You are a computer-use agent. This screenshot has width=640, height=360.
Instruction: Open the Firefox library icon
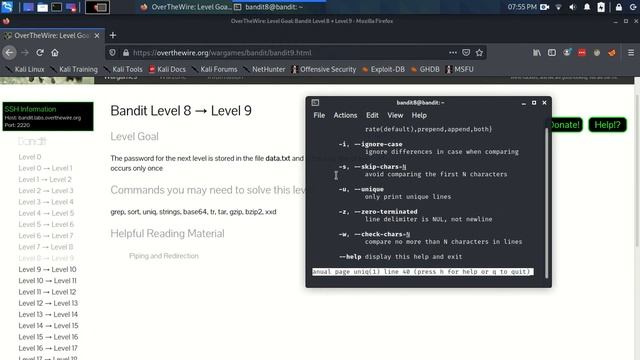[537, 53]
